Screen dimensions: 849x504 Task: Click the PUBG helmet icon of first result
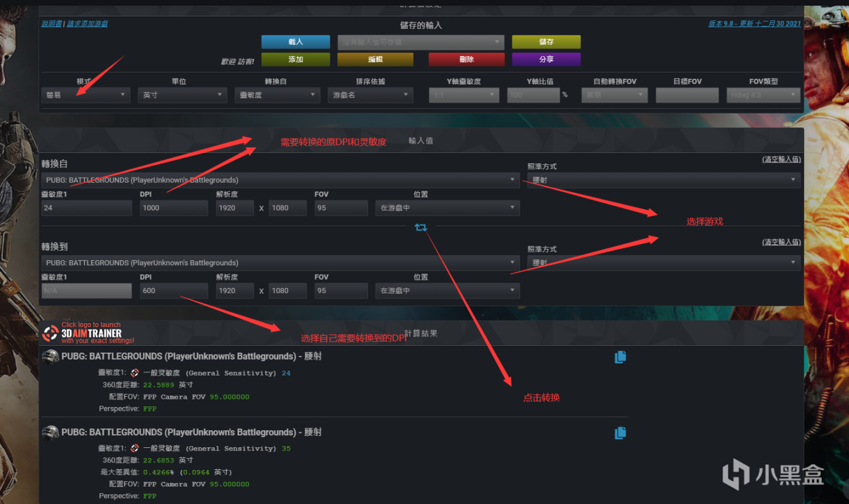[50, 357]
